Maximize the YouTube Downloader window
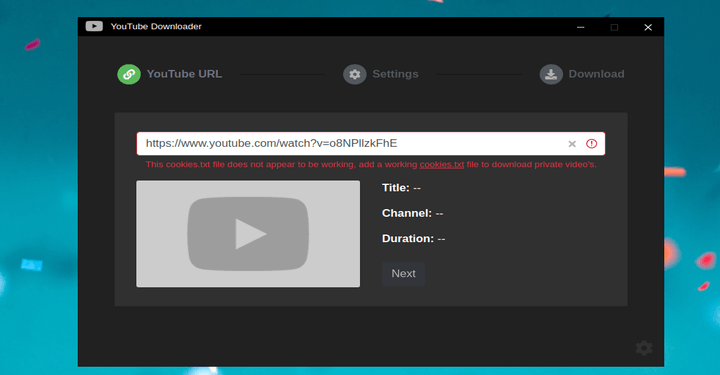This screenshot has height=375, width=720. [614, 27]
